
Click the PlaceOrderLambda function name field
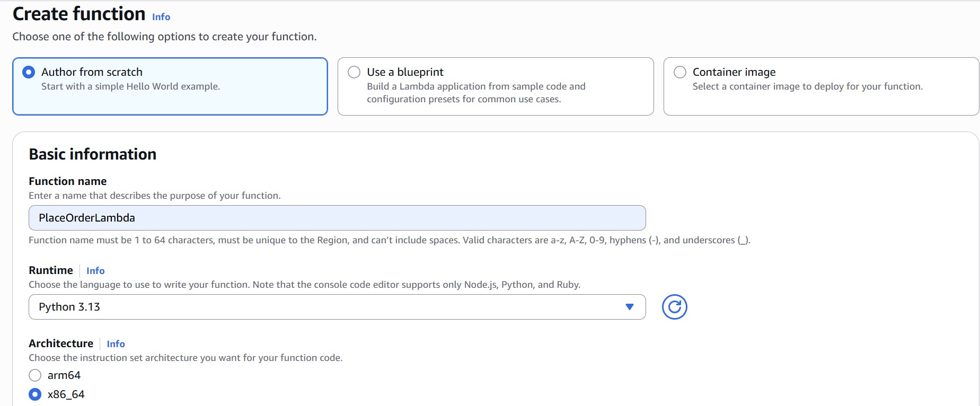click(337, 218)
